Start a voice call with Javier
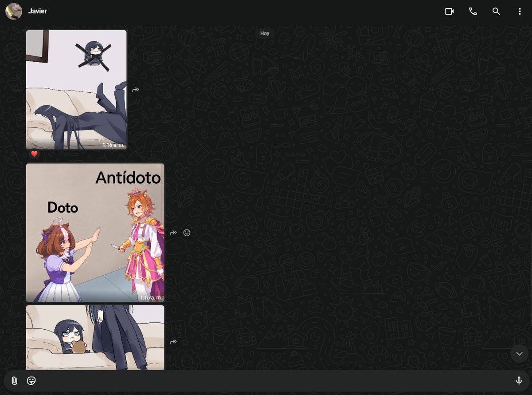 point(473,12)
